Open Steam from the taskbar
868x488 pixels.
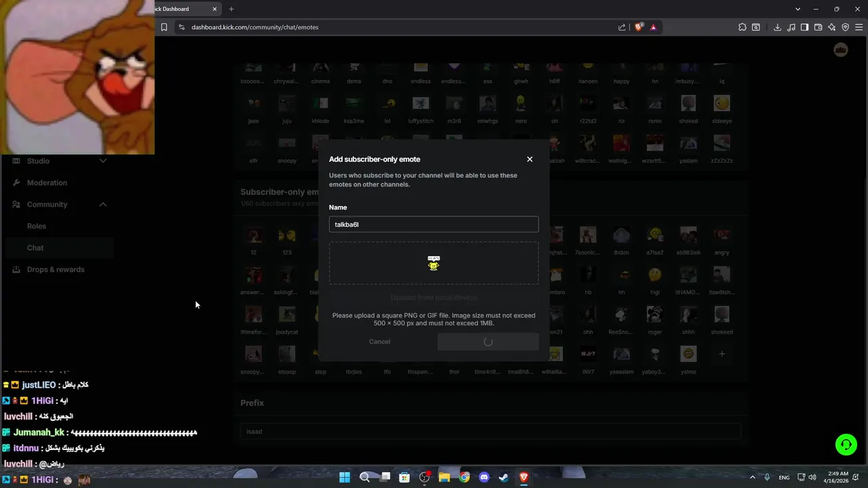click(x=504, y=477)
